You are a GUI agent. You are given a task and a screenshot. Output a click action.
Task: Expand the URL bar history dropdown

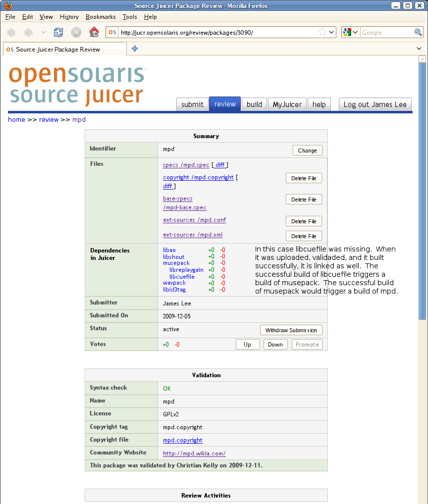(331, 32)
